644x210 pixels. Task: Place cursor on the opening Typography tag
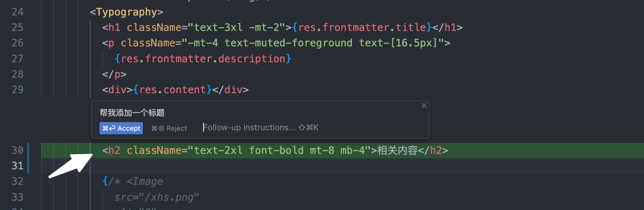click(126, 12)
